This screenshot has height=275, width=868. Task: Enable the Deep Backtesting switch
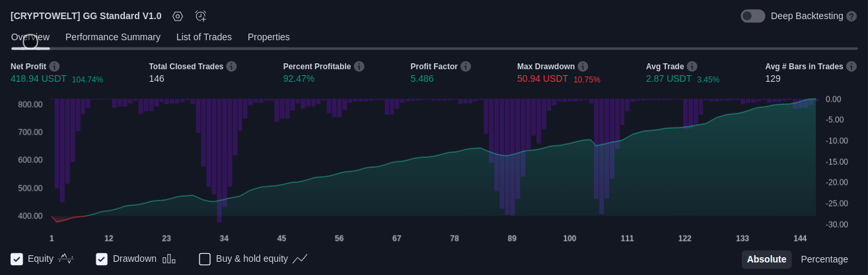click(x=752, y=16)
